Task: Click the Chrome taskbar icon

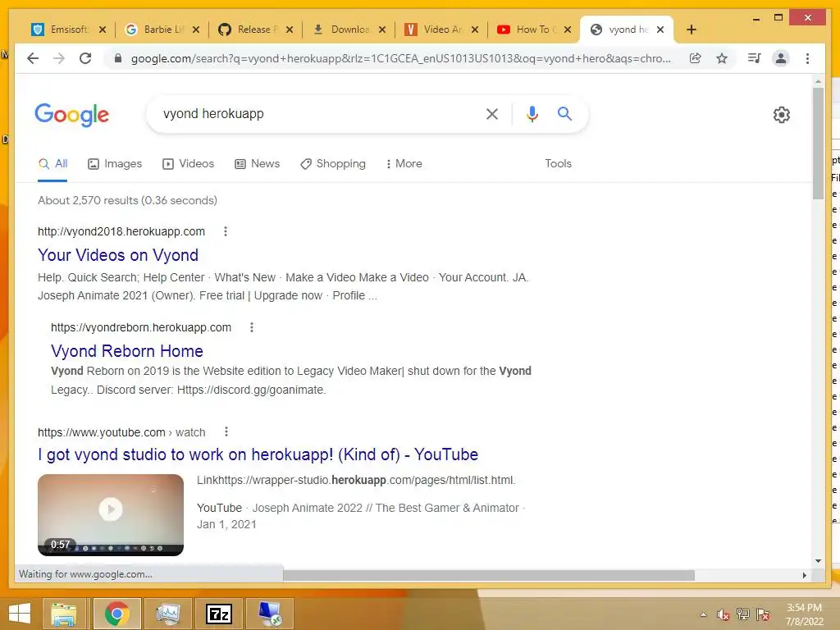Action: pyautogui.click(x=116, y=614)
